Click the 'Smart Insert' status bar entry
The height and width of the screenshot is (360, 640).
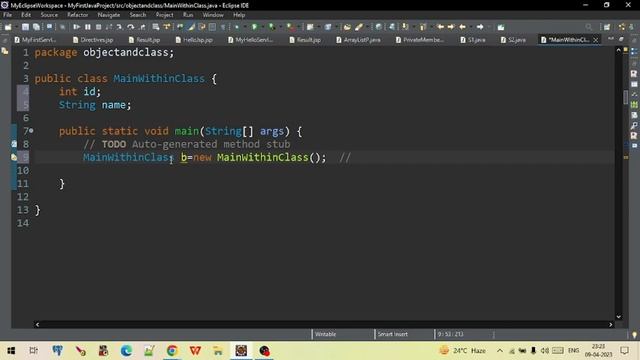tap(392, 334)
